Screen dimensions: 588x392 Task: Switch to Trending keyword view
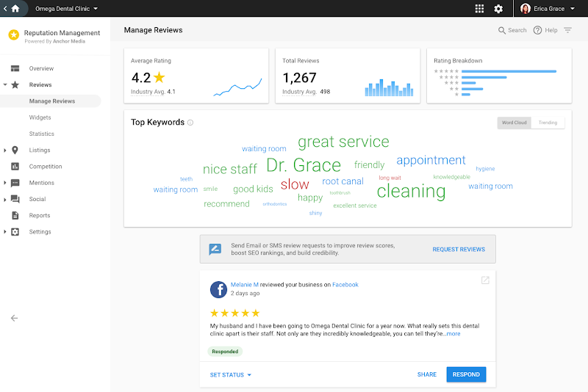548,123
